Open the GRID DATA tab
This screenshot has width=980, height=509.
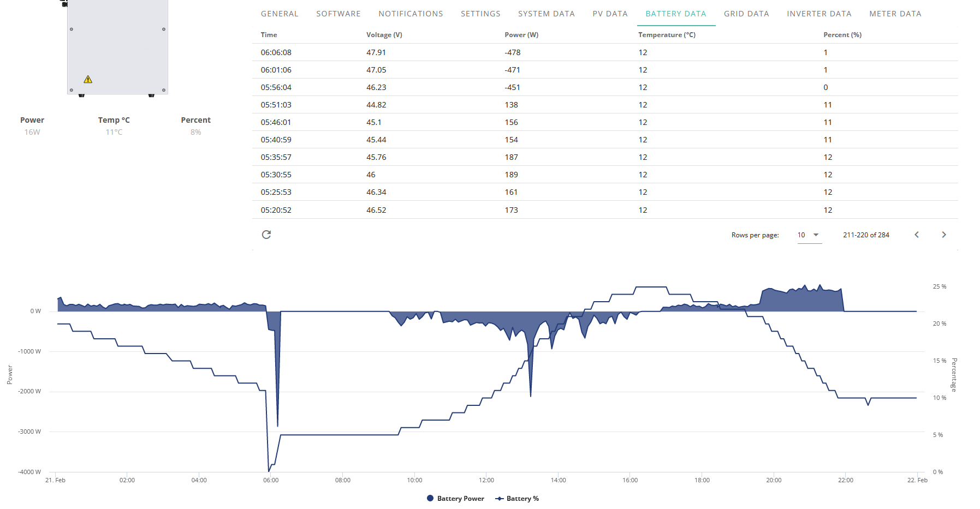click(746, 14)
